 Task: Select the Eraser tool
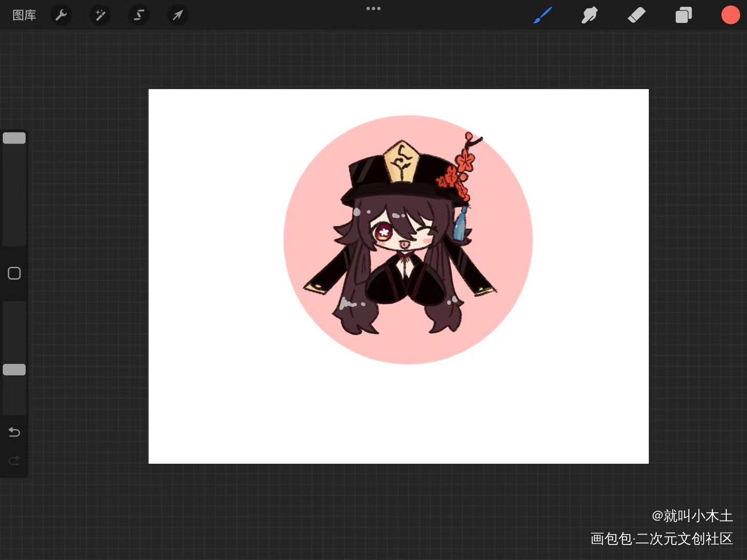point(637,15)
